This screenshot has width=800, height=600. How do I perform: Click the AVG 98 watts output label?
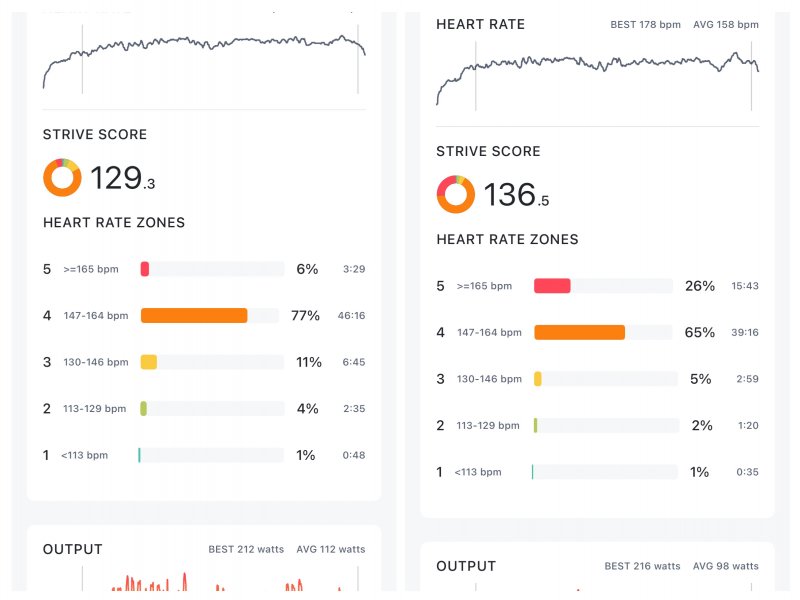[726, 566]
